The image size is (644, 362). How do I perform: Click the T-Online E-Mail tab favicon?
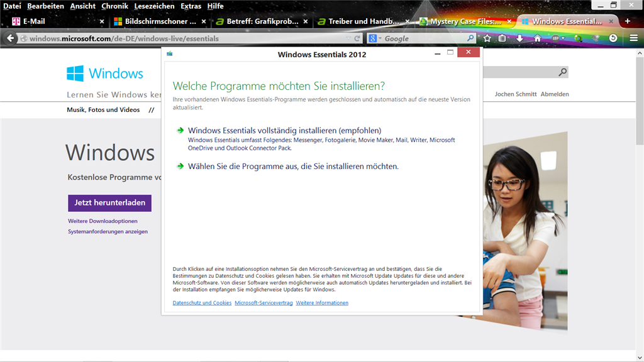16,21
